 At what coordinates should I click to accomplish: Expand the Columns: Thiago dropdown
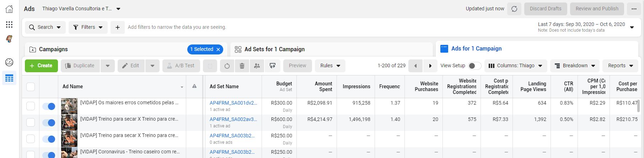coord(515,66)
